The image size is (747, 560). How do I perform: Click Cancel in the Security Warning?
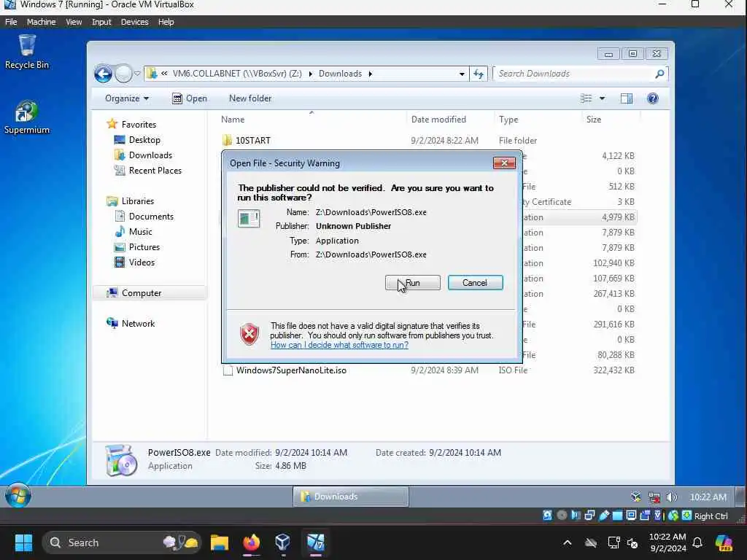point(475,283)
